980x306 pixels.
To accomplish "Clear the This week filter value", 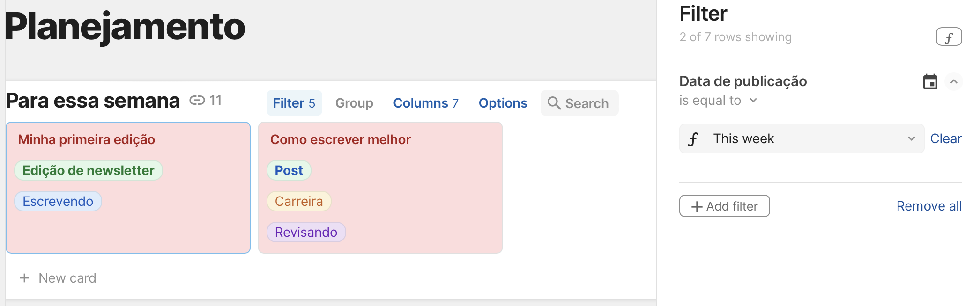I will (x=945, y=138).
